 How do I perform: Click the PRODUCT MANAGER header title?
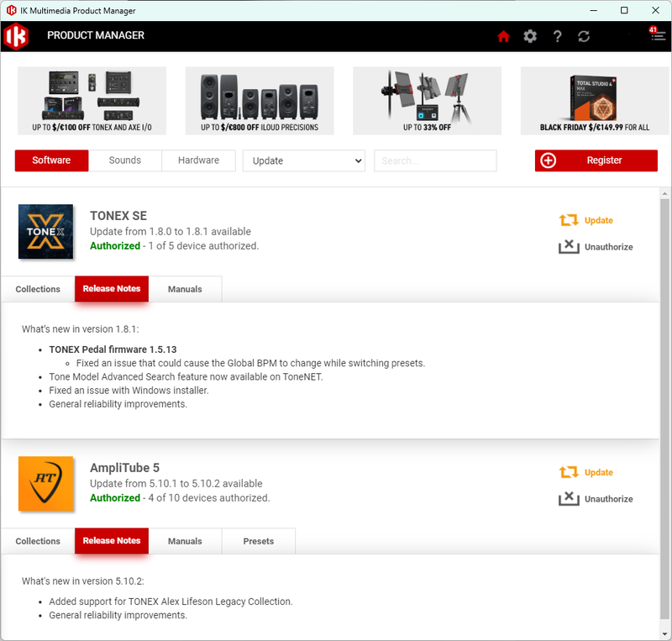pyautogui.click(x=96, y=35)
